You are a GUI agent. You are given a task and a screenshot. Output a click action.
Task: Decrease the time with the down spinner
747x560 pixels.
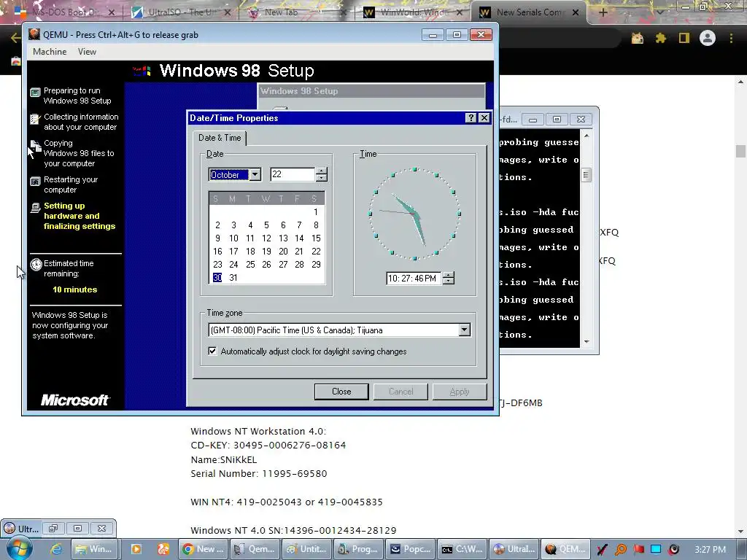tap(449, 281)
